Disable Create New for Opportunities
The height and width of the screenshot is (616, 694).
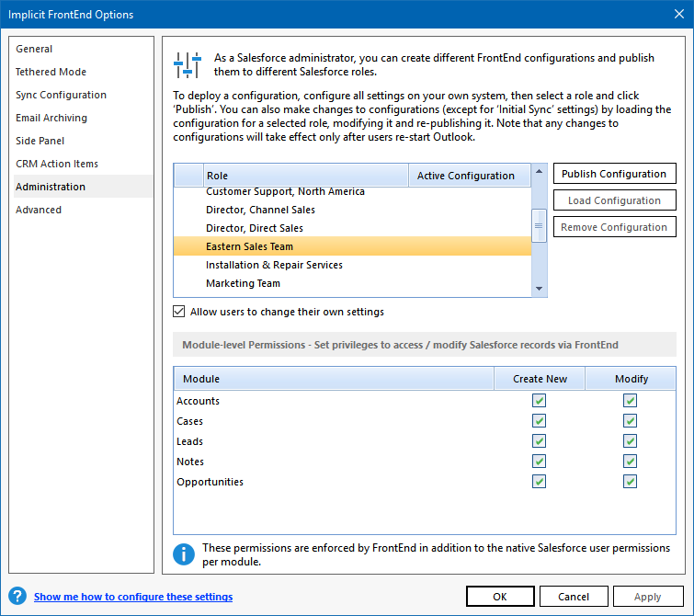[539, 482]
